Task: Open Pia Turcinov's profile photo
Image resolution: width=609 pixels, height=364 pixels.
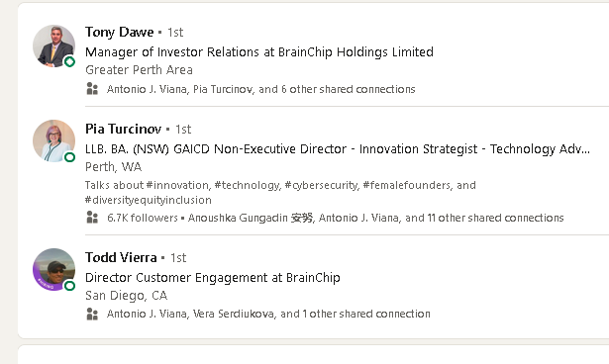Action: pyautogui.click(x=54, y=140)
